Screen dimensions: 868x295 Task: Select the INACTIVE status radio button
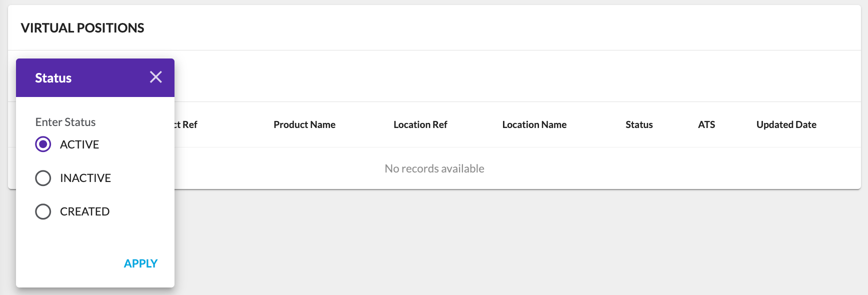[x=43, y=178]
